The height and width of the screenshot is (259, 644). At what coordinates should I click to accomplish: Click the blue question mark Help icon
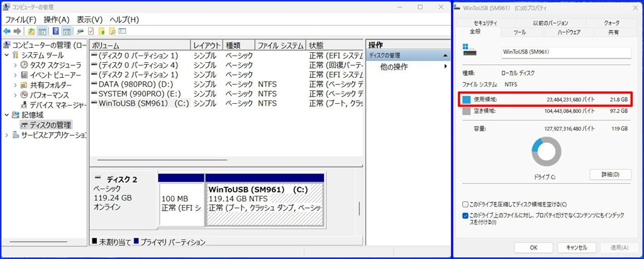tap(56, 31)
